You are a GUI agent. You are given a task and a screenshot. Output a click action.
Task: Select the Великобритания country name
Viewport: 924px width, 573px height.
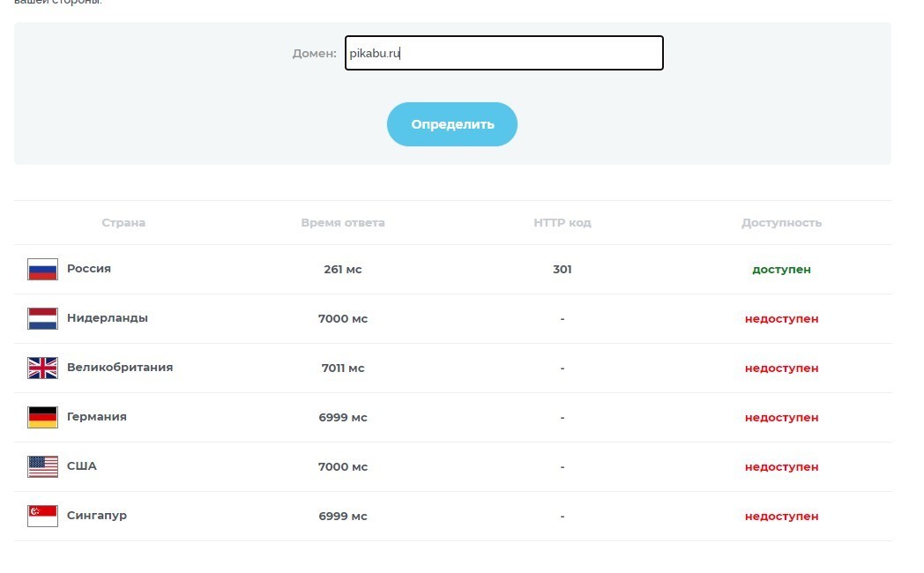(120, 368)
